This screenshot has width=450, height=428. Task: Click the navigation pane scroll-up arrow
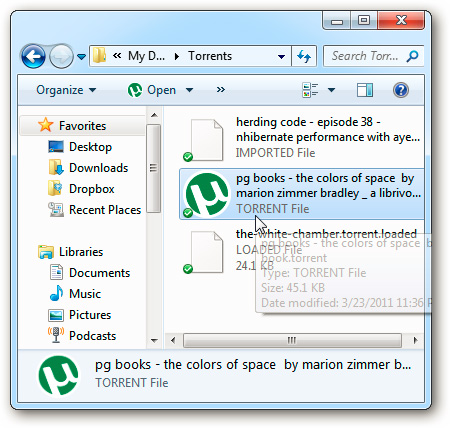click(154, 115)
